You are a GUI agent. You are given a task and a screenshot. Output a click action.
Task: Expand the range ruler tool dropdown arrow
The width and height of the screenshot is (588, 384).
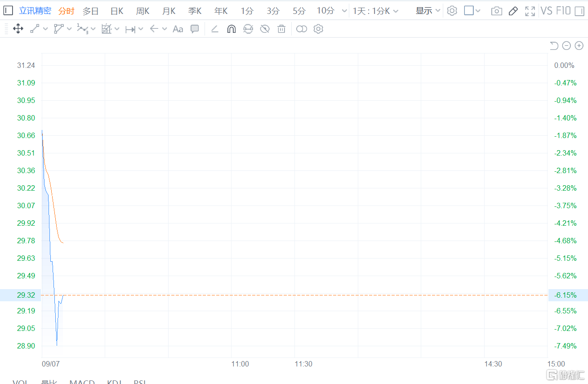(x=141, y=29)
